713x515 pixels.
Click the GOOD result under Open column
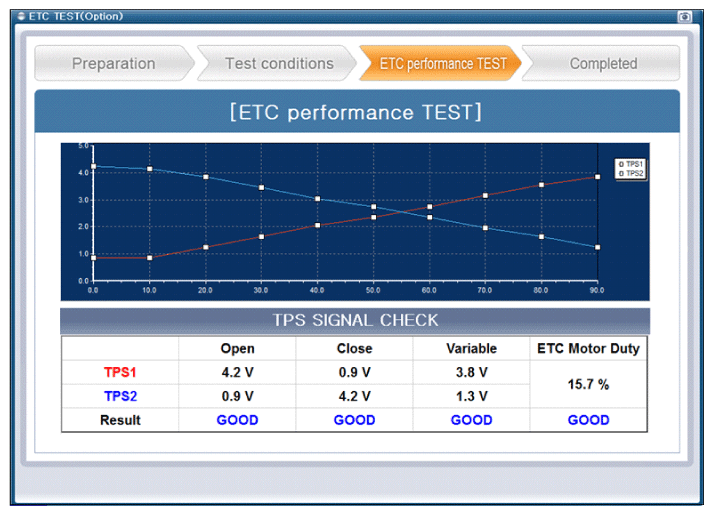[237, 420]
